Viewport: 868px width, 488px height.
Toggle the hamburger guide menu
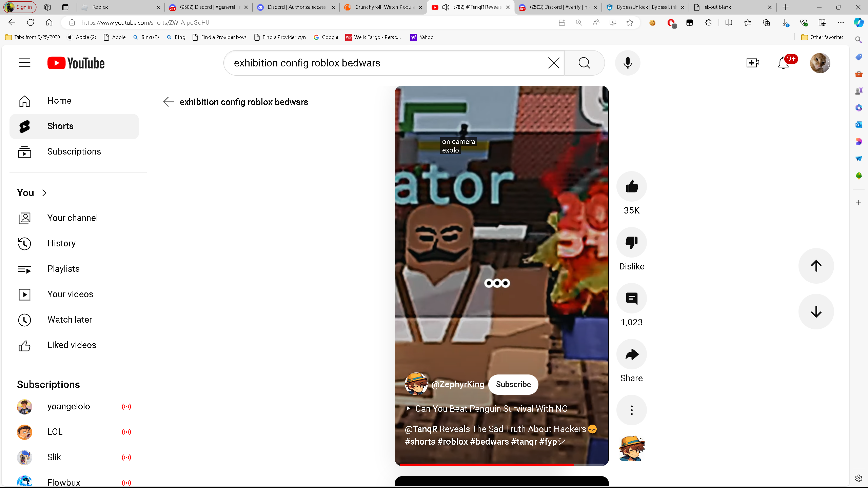pos(24,63)
